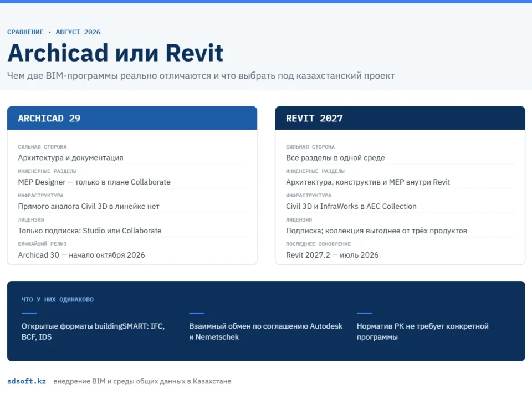Click the 'Archicad или Revit' main heading

[x=115, y=53]
